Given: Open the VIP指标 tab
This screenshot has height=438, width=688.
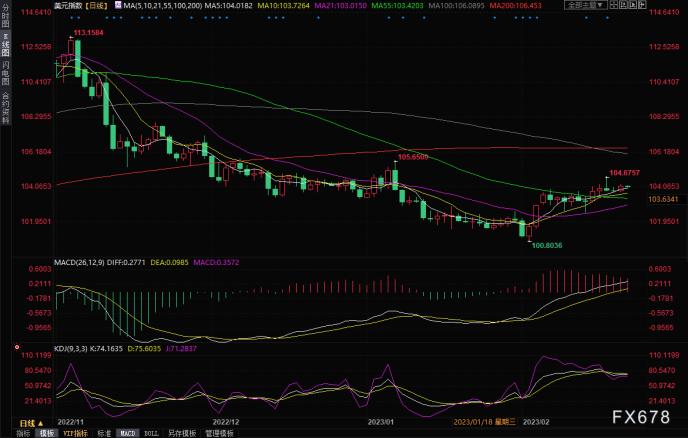Looking at the screenshot, I should coord(75,433).
